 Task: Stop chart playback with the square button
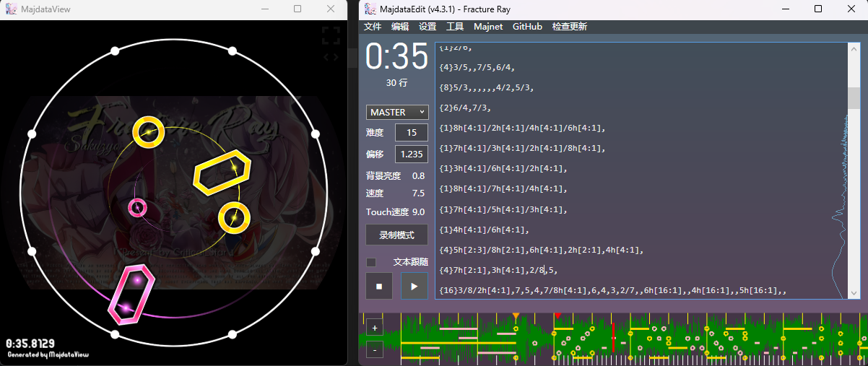[x=379, y=286]
